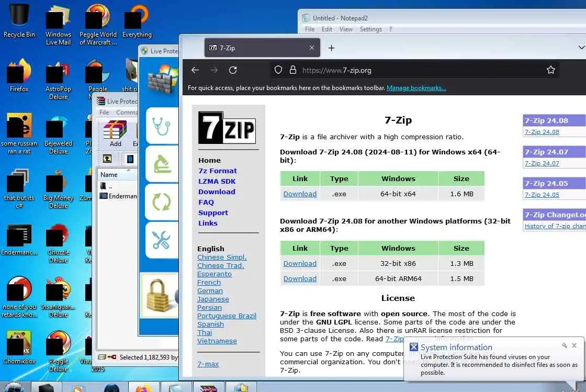Open the LZMA SDK link

217,181
